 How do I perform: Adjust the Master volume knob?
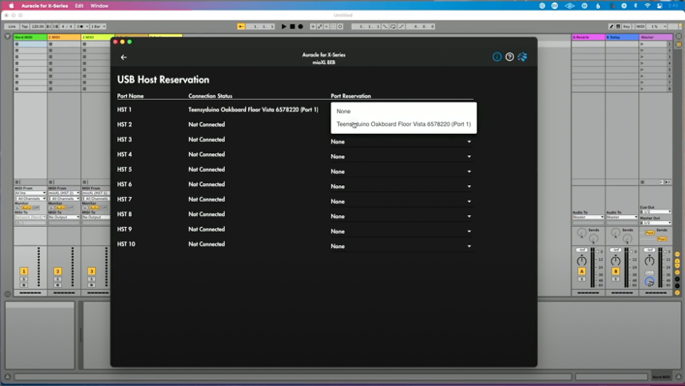650,261
